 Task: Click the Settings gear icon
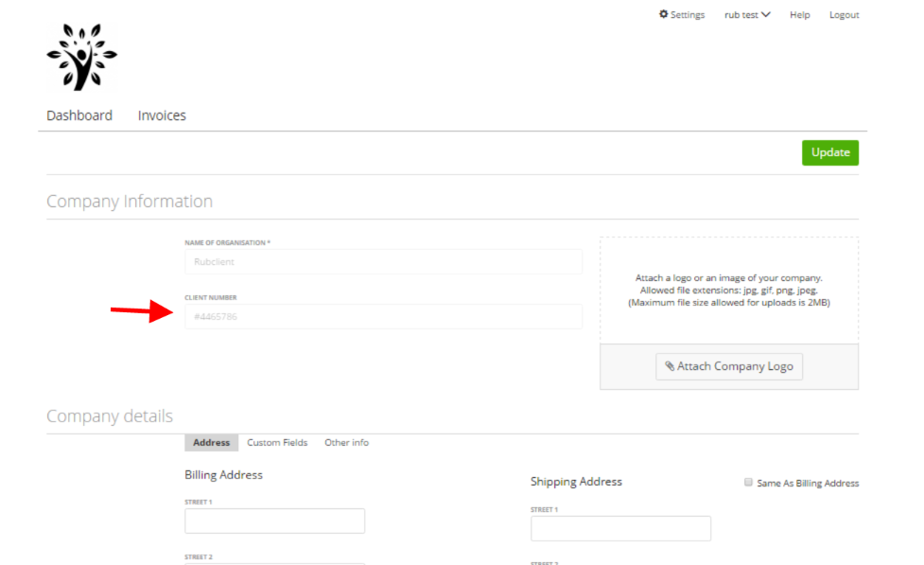664,14
